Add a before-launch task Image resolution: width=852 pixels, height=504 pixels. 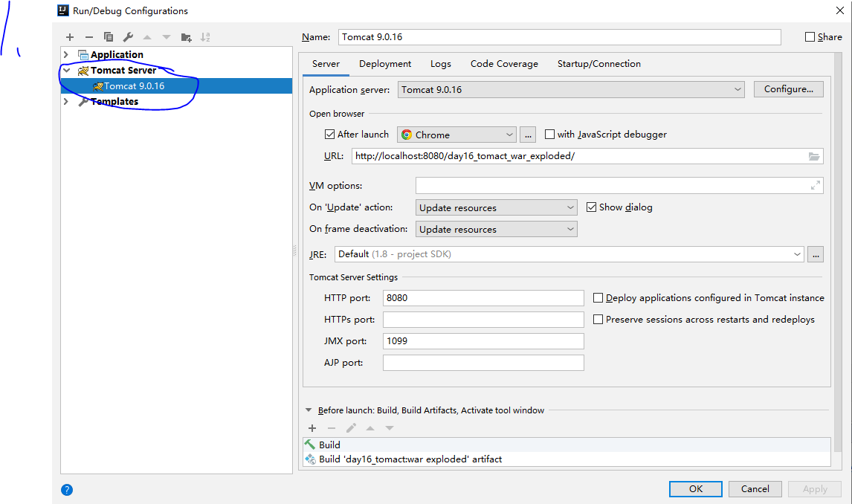pos(312,428)
